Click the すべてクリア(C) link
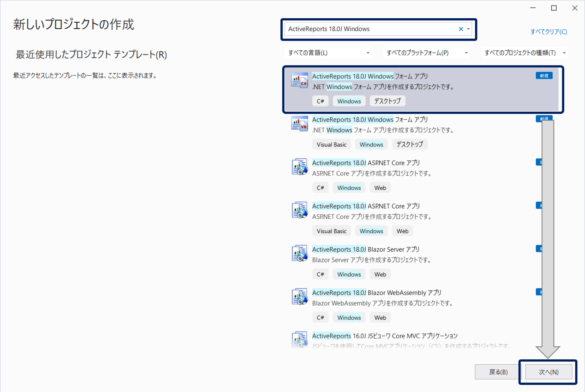This screenshot has width=585, height=392. 548,32
